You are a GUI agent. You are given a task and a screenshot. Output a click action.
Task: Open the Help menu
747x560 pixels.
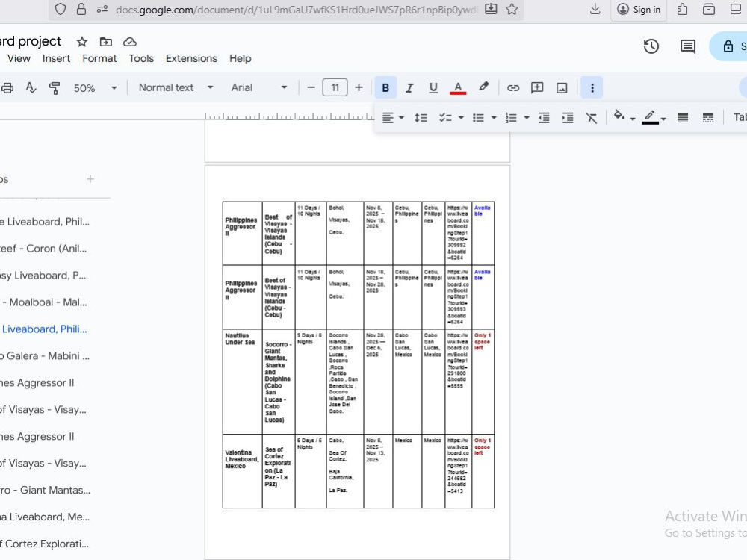tap(240, 58)
